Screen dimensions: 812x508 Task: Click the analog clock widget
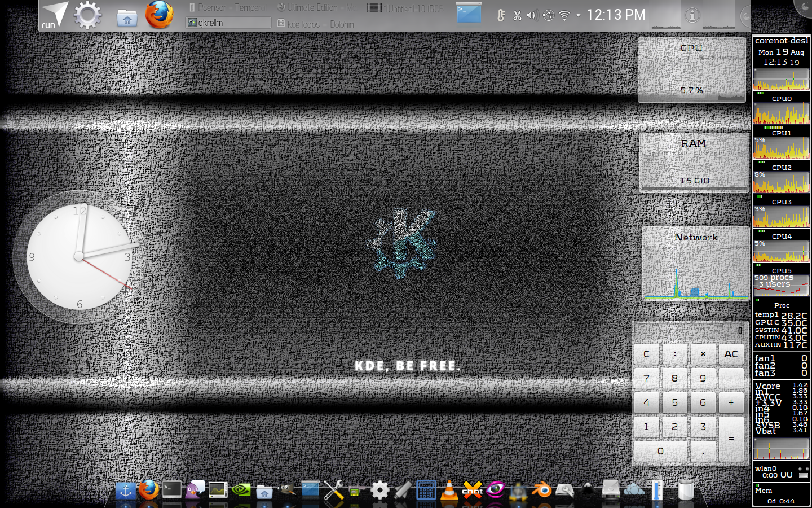tap(78, 257)
